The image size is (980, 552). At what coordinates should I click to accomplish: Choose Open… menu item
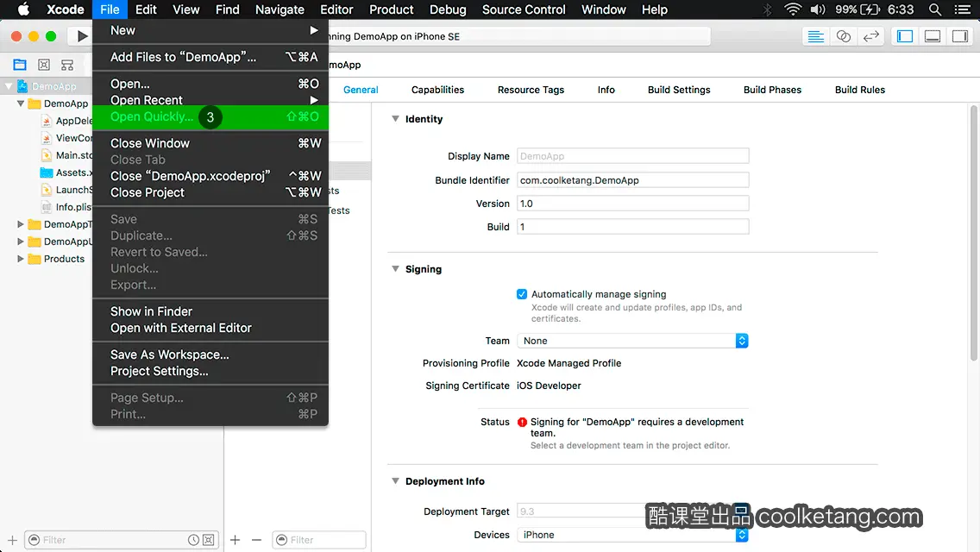coord(210,84)
